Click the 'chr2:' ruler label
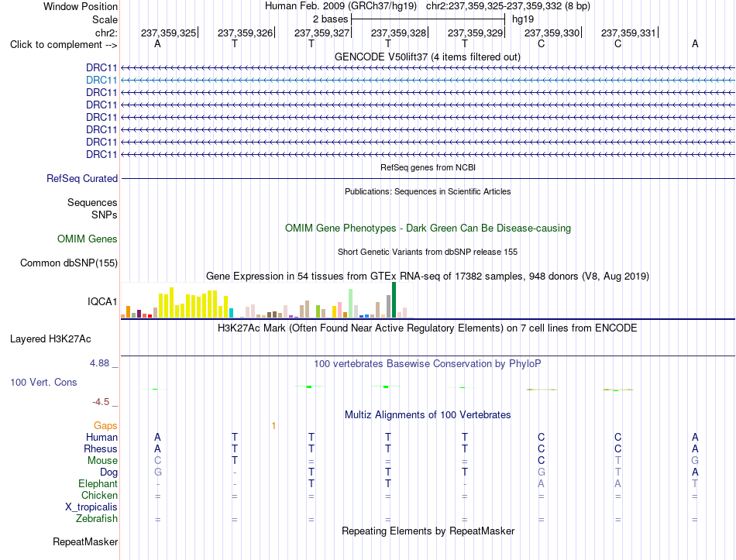 coord(107,33)
